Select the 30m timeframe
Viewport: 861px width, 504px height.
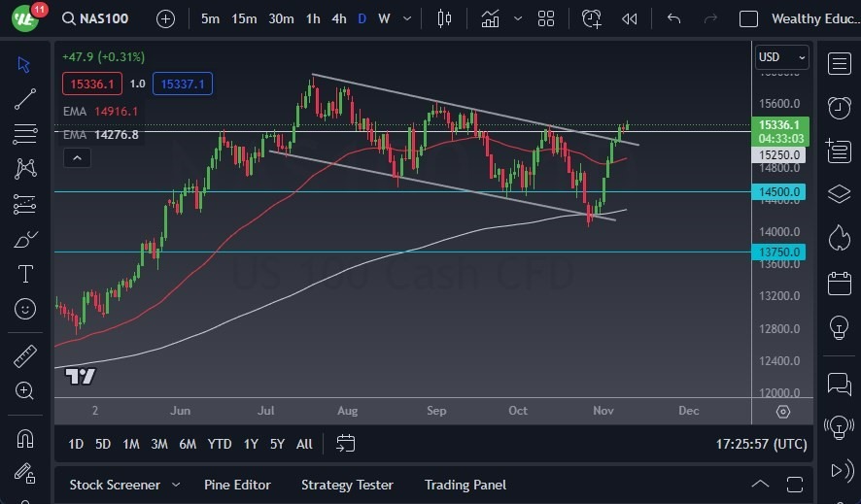coord(281,18)
